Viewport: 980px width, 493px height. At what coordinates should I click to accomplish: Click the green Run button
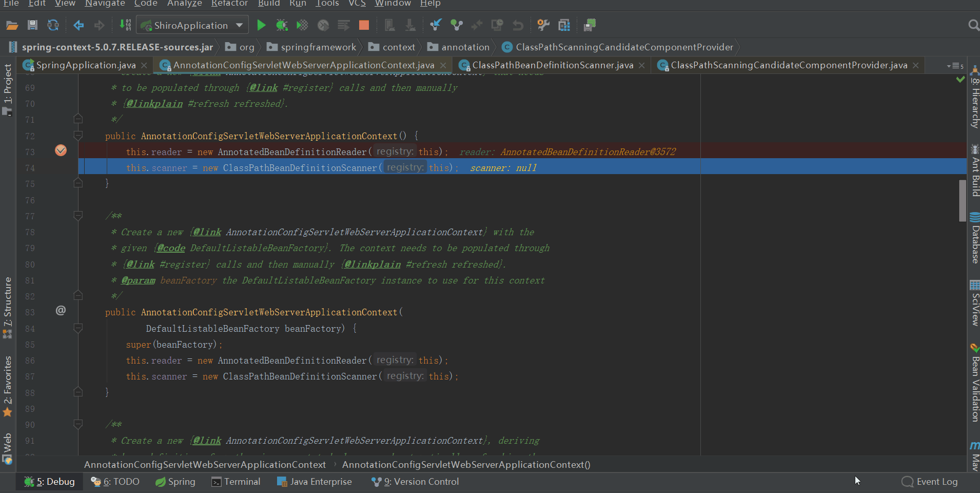pyautogui.click(x=261, y=25)
